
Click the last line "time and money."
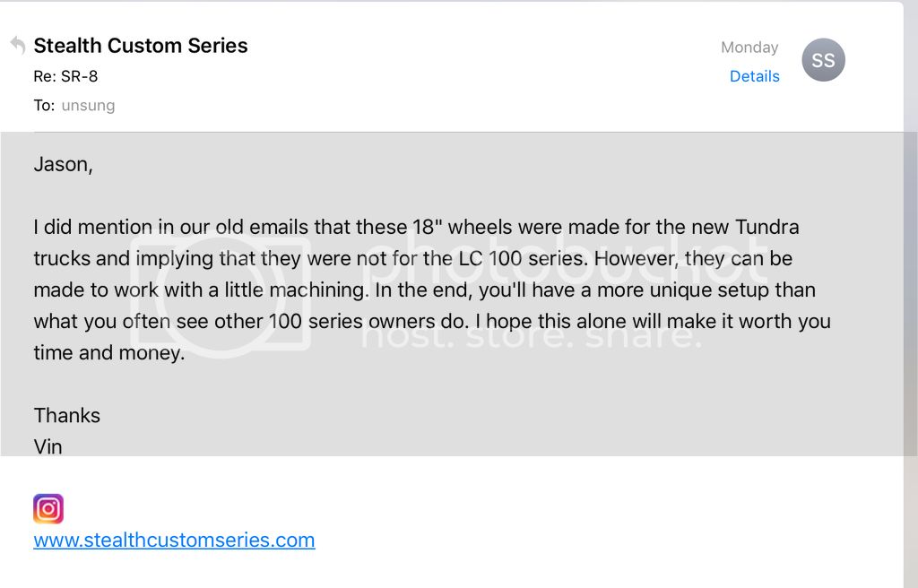point(108,353)
